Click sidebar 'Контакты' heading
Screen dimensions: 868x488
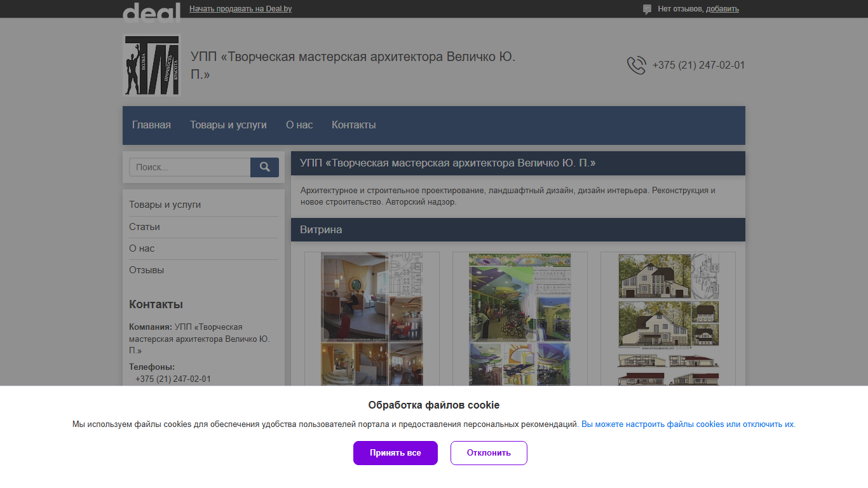(156, 304)
